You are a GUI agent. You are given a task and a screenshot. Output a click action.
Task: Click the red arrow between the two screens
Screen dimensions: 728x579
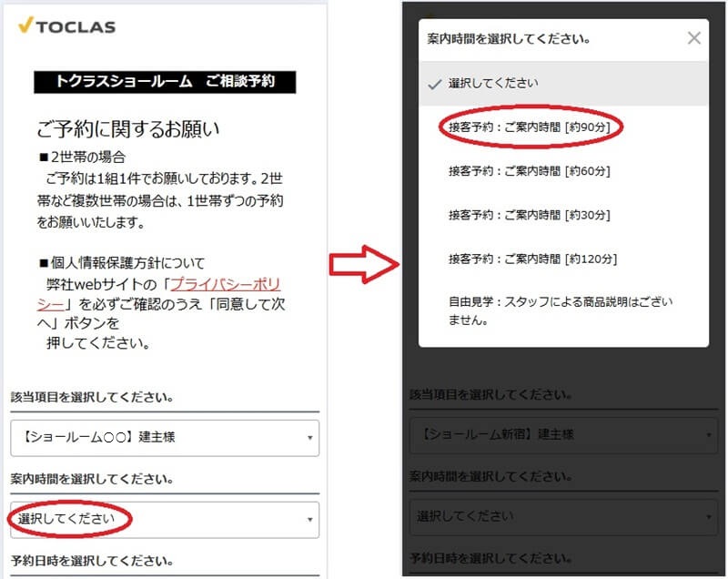point(364,264)
